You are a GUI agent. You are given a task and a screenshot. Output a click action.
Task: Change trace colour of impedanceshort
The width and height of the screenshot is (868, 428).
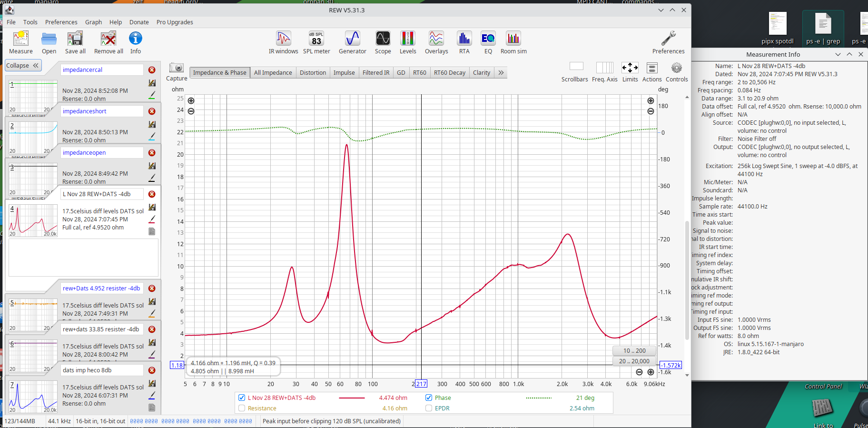(152, 137)
